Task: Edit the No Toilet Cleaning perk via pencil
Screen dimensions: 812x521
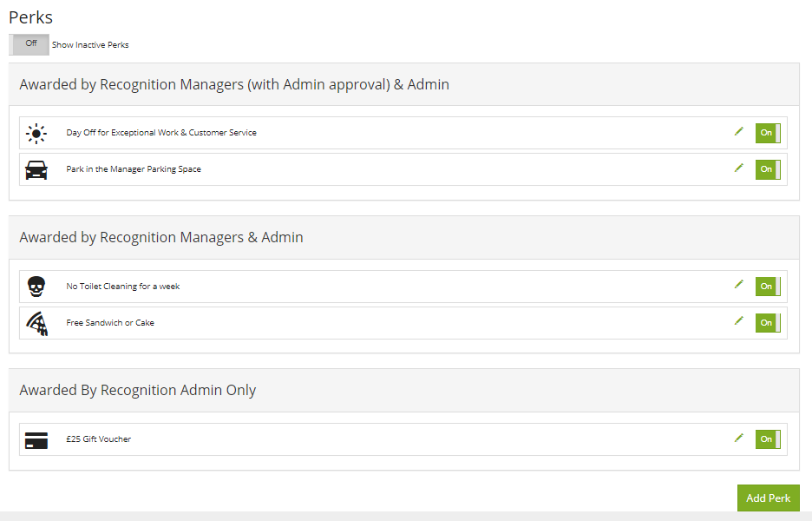Action: pos(739,285)
